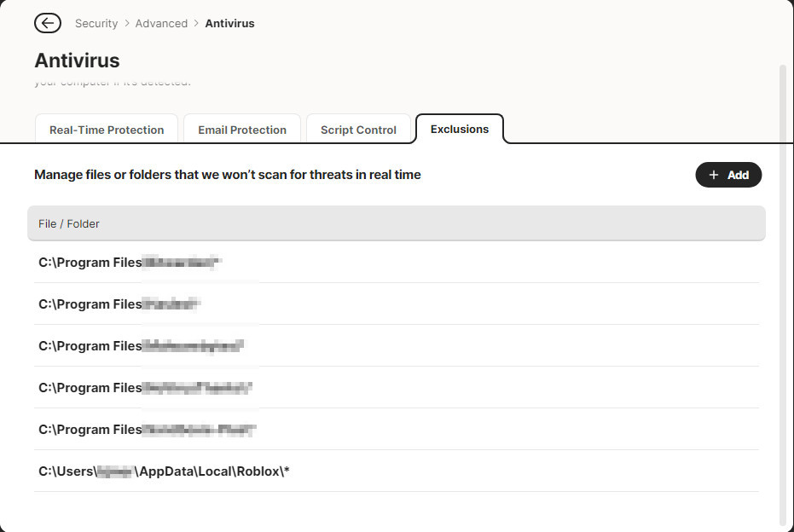Select the first Program Files exclusion row

[x=130, y=263]
